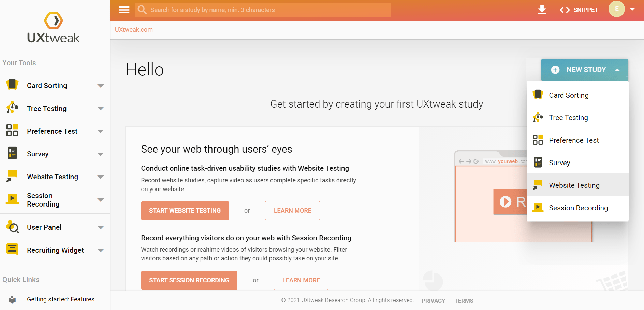This screenshot has height=310, width=644.
Task: Open the Privacy footer link
Action: pos(433,301)
